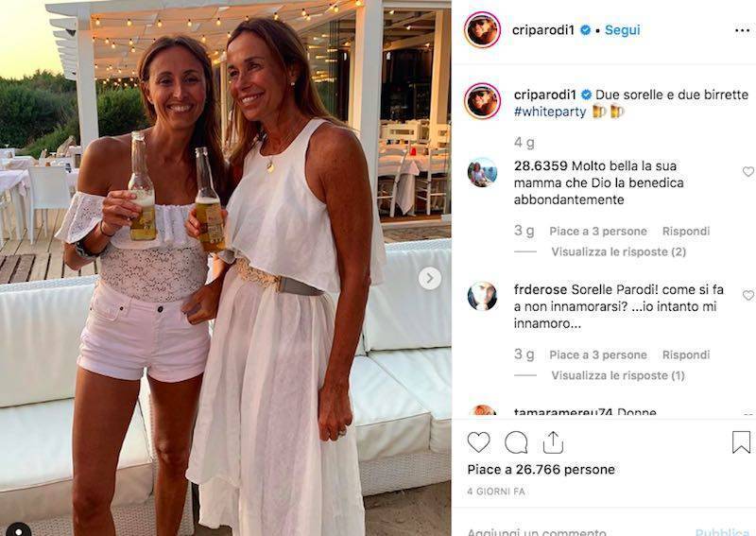
Task: Open the 28.6359 commenter's avatar
Action: pos(482,172)
